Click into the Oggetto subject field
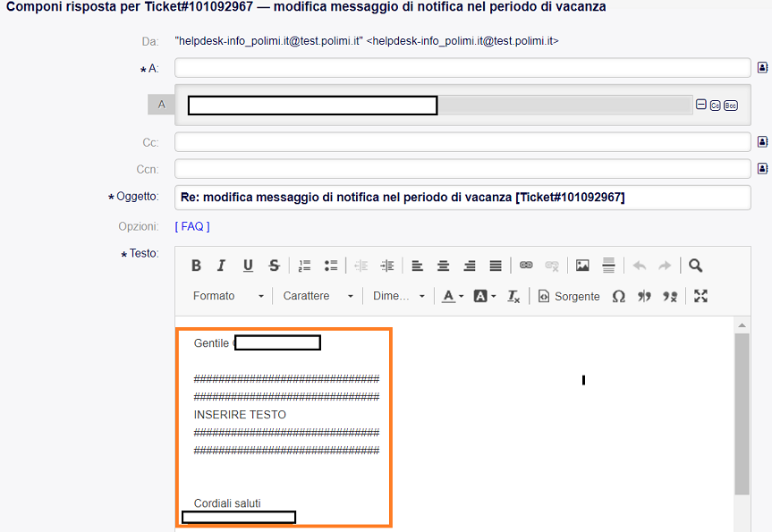The image size is (772, 532). tap(462, 197)
